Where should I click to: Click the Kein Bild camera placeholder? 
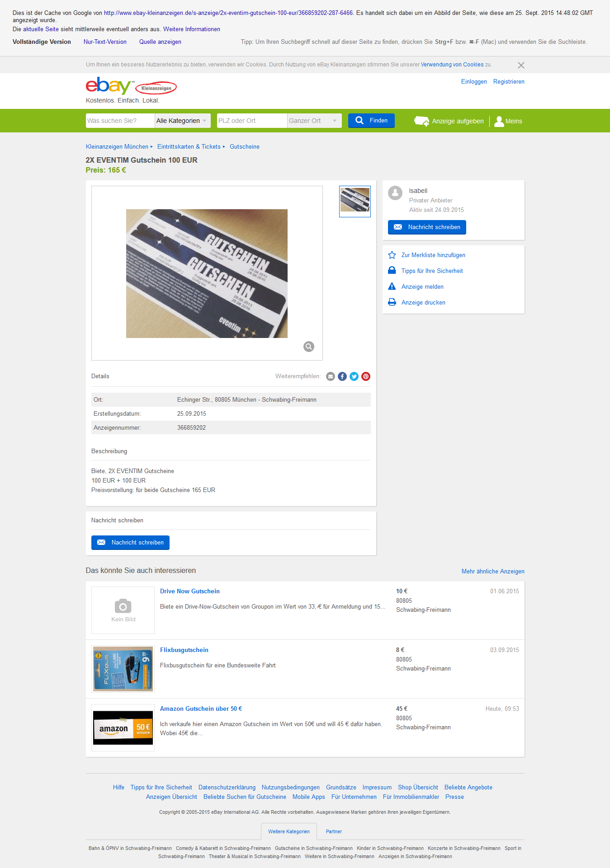coord(123,610)
